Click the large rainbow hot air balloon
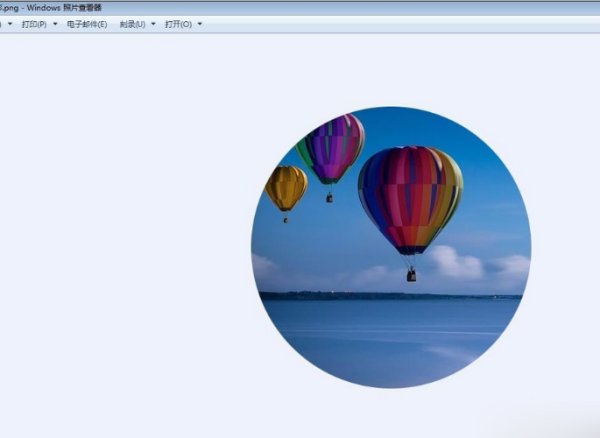The image size is (600, 438). coord(410,199)
